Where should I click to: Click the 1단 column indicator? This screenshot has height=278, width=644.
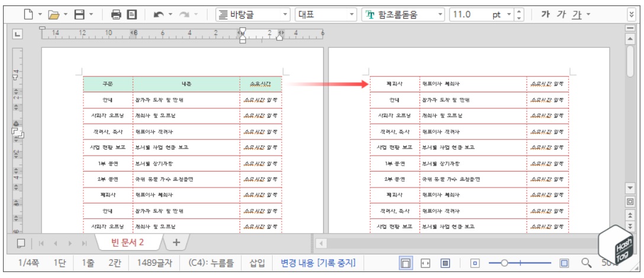coord(60,263)
